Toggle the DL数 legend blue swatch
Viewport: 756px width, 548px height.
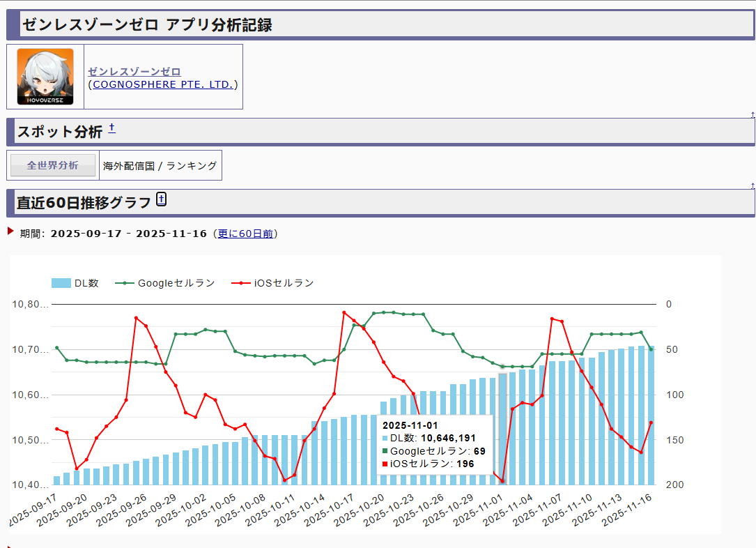pos(61,283)
